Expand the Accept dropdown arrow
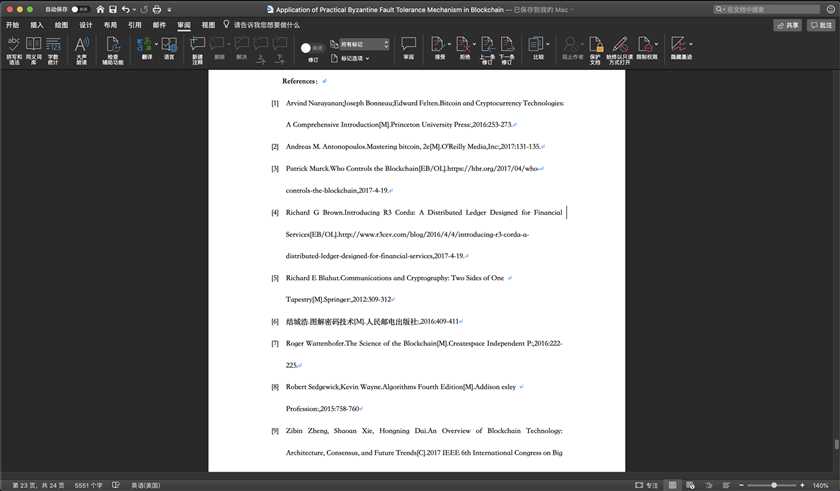840x491 pixels. [x=449, y=44]
